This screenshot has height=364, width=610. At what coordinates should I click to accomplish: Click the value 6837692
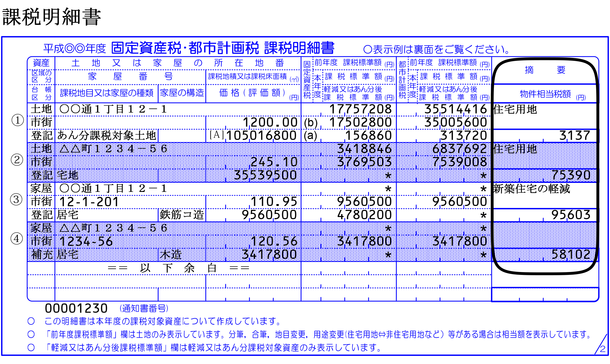(460, 149)
